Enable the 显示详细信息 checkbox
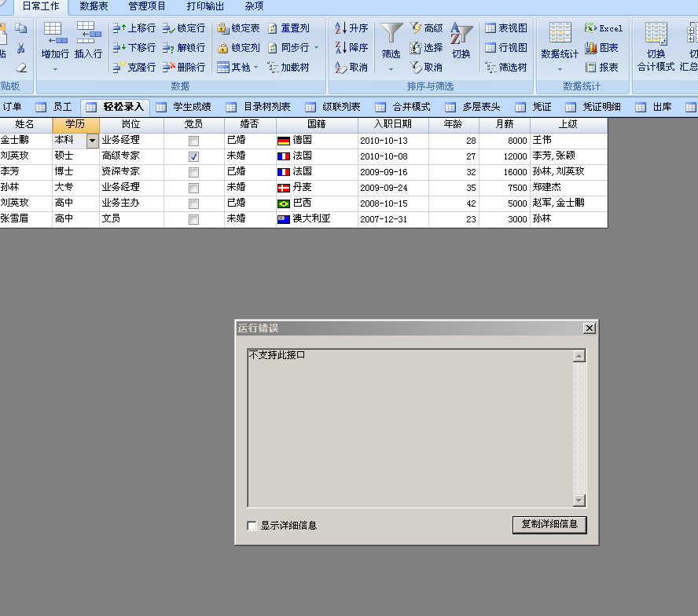The height and width of the screenshot is (616, 698). (252, 526)
